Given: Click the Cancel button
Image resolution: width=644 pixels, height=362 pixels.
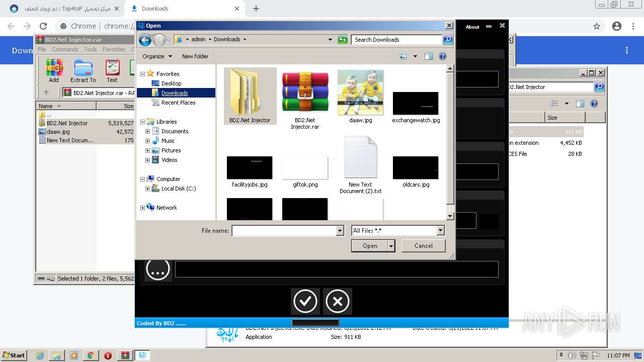Looking at the screenshot, I should click(424, 246).
